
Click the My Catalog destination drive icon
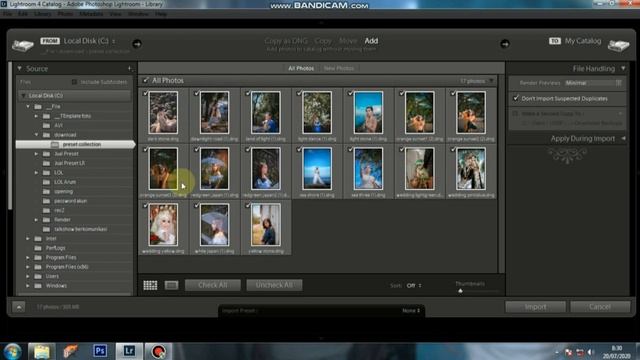(x=618, y=45)
